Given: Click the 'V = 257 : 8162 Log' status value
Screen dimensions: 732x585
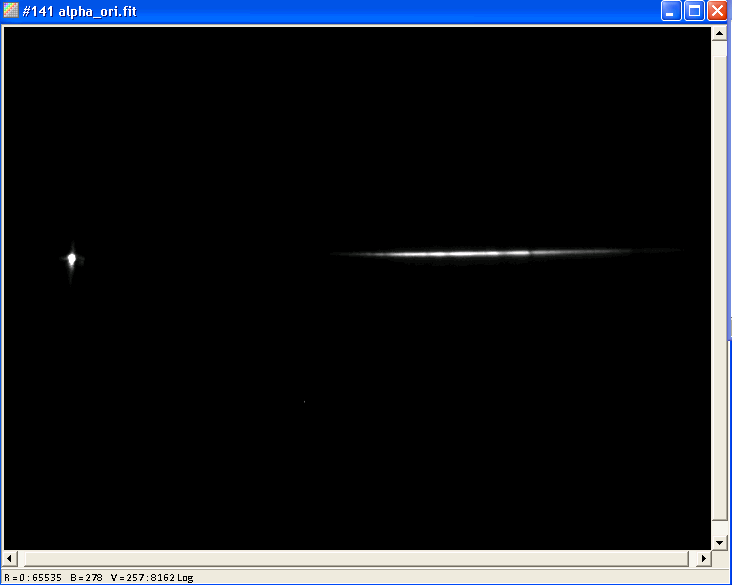Looking at the screenshot, I should point(152,578).
